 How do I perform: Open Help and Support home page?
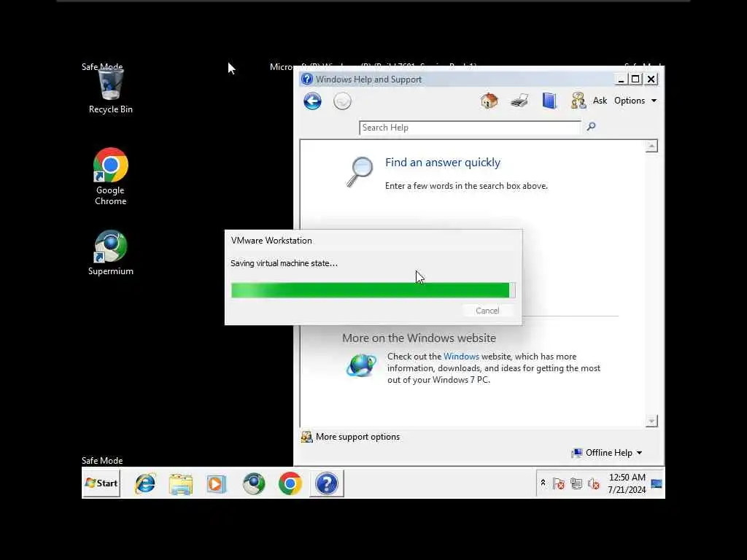coord(489,101)
